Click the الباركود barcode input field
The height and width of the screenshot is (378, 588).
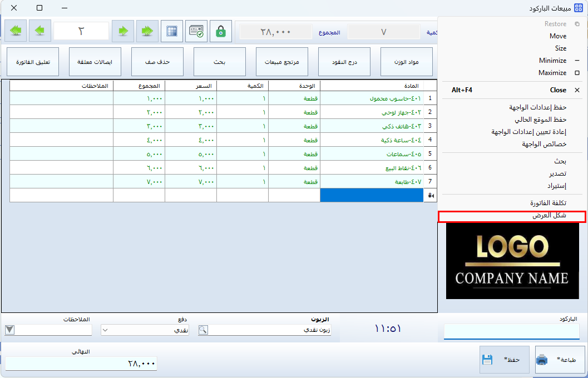512,331
